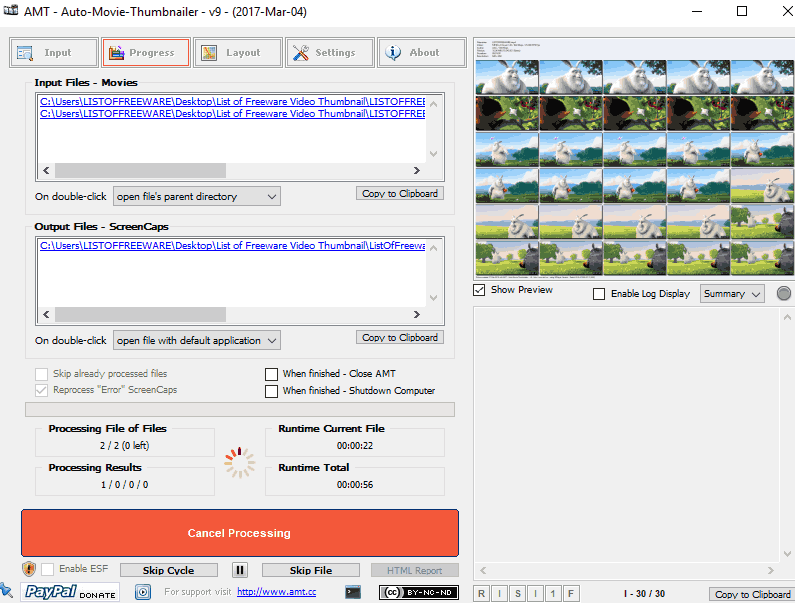
Task: Click Copy to Clipboard under Input Files
Action: tap(400, 194)
